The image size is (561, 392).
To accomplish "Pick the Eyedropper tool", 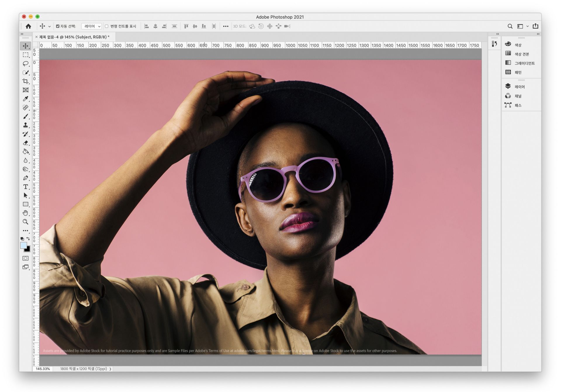I will [x=25, y=99].
